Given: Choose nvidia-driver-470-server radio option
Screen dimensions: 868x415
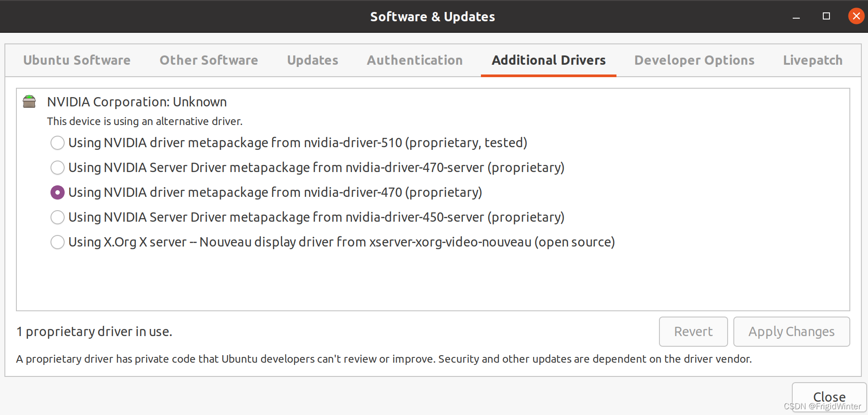Looking at the screenshot, I should (58, 168).
